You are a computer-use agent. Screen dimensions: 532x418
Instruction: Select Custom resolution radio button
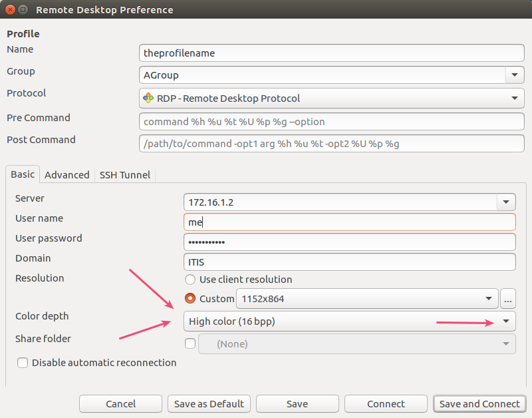(x=190, y=298)
